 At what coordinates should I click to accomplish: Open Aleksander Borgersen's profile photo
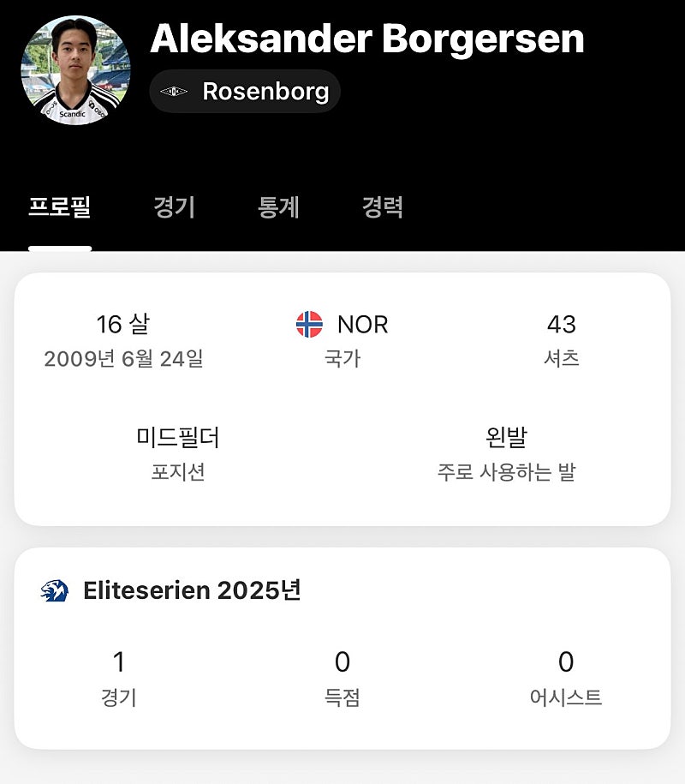(x=75, y=70)
